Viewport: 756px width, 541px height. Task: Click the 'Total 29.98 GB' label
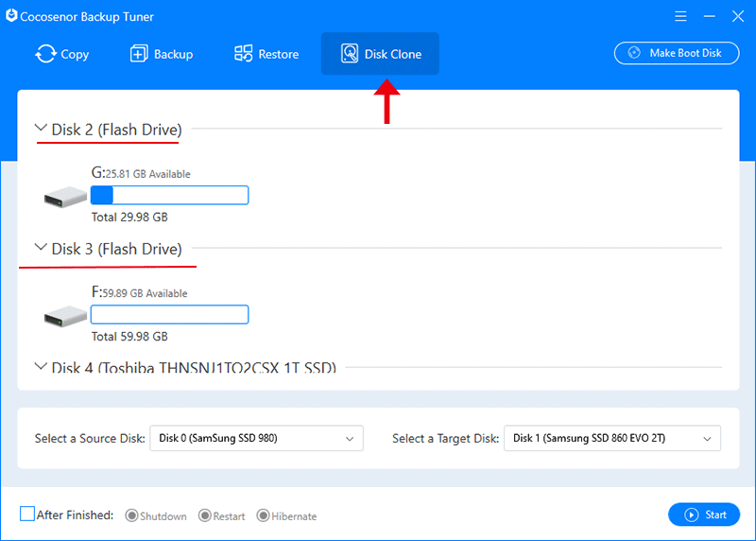pos(129,218)
